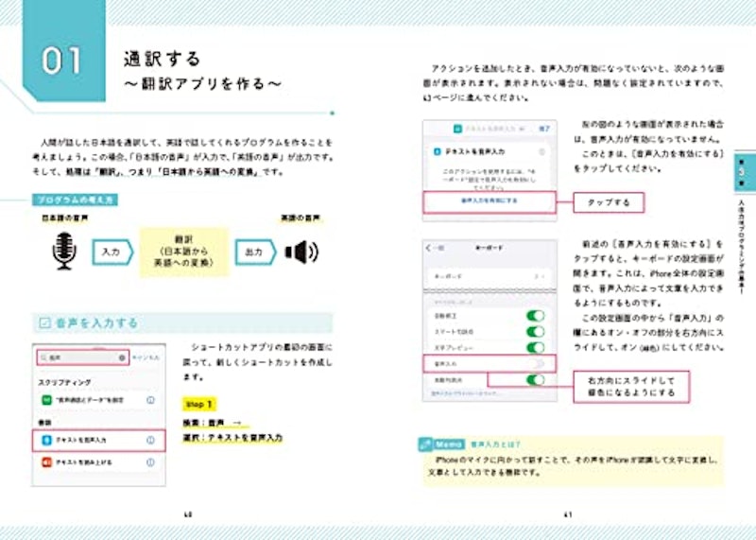Tap the 音声入力を有効にする link
The height and width of the screenshot is (540, 756).
point(489,200)
